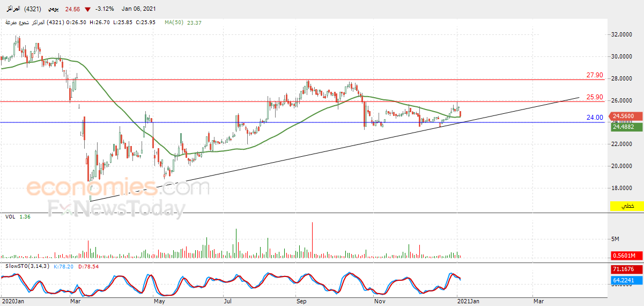Click the VOL 1.36 indicator label
The width and height of the screenshot is (644, 306).
[17, 216]
